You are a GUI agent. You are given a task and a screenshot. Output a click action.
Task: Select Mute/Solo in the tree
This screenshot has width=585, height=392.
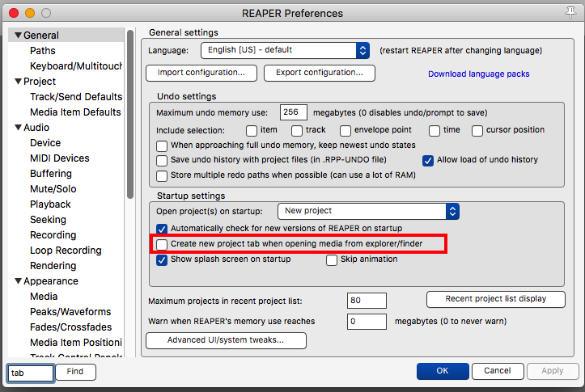coord(53,189)
